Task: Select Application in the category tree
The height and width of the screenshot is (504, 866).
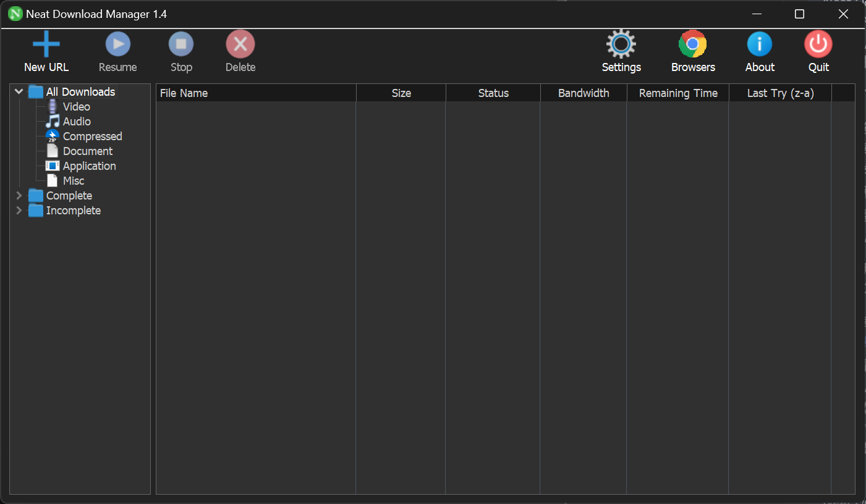Action: pos(90,166)
